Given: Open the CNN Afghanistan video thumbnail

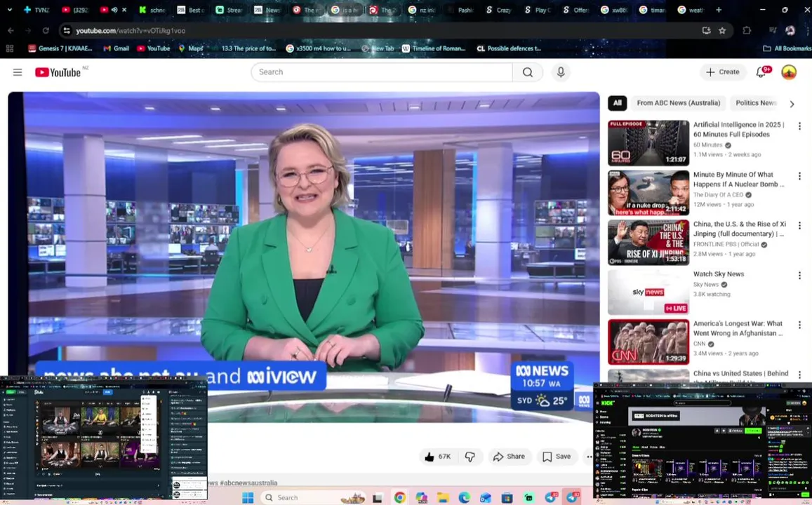Looking at the screenshot, I should click(x=648, y=342).
